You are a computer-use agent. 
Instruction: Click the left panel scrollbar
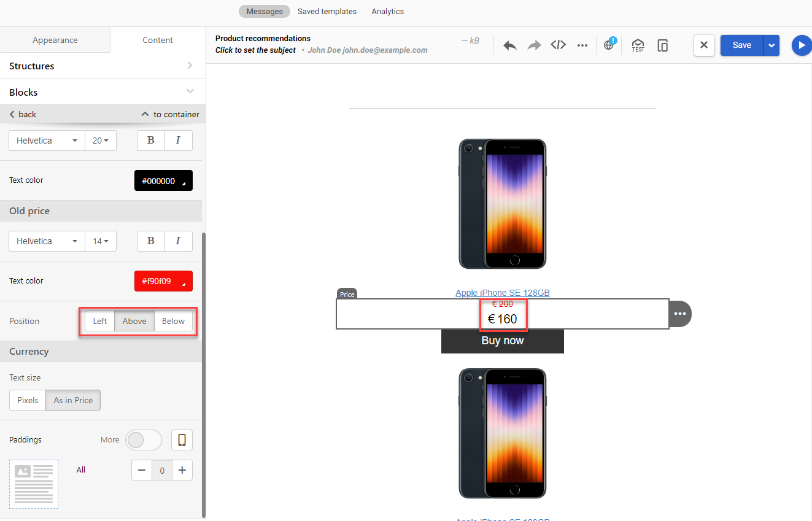coord(203,374)
